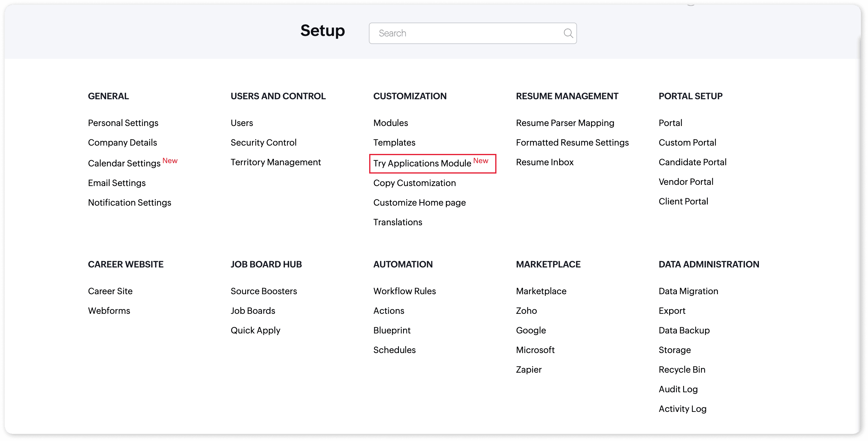Open Personal Settings
The height and width of the screenshot is (441, 868).
point(123,123)
